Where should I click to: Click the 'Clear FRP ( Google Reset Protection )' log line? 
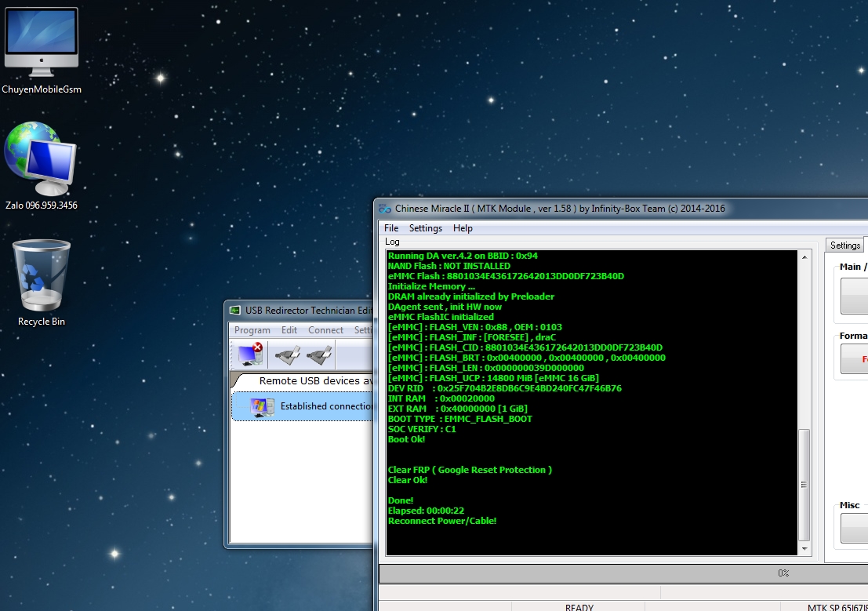(x=470, y=470)
